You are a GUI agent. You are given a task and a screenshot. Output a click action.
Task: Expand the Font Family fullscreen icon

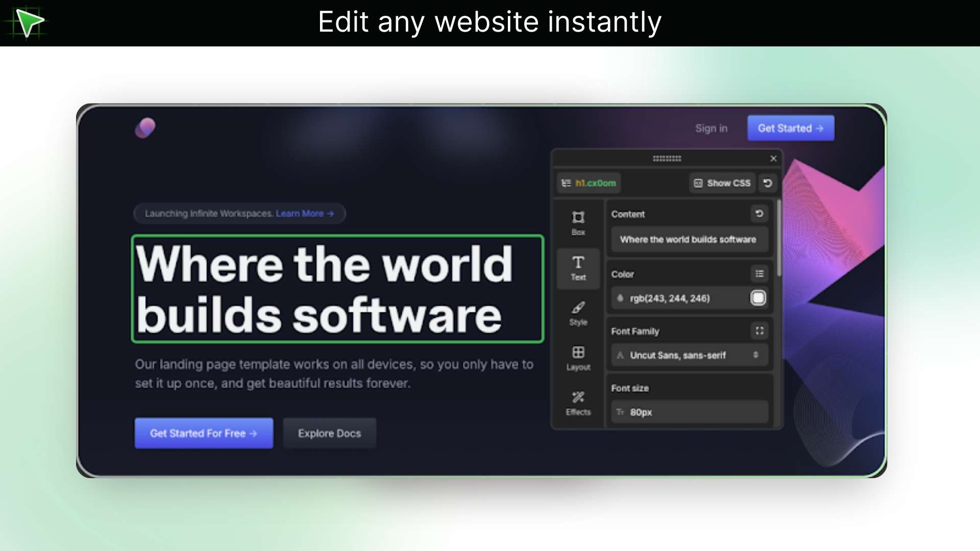(759, 331)
